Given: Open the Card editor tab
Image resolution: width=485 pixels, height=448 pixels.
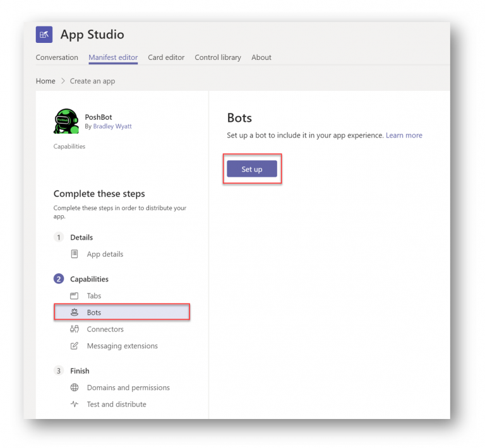Looking at the screenshot, I should click(166, 57).
